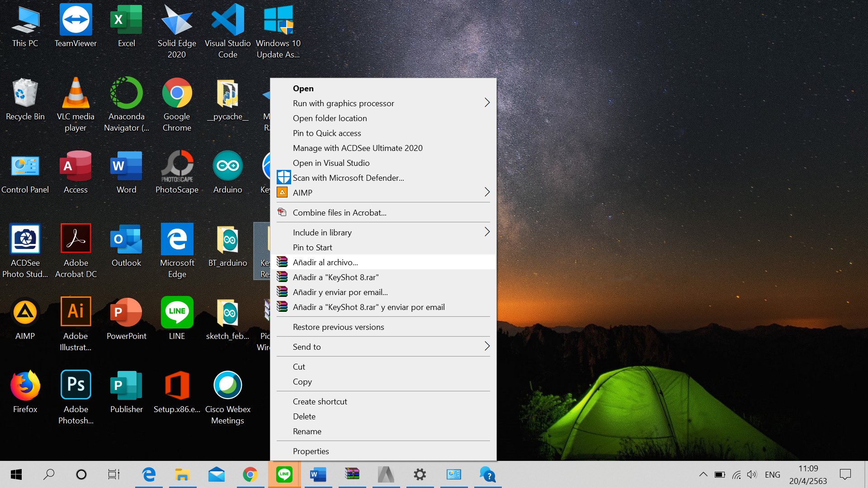Choose Manage with ACDSee Ultimate 2020

[383, 148]
